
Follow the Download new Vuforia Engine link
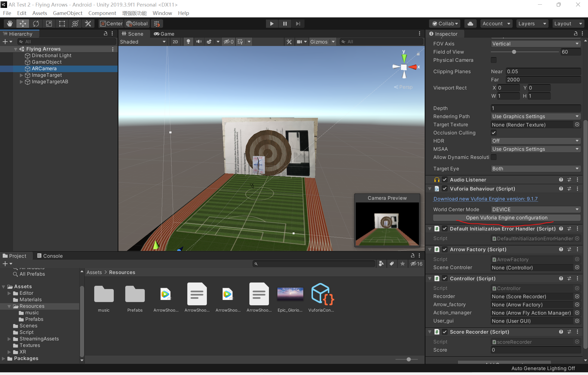click(x=485, y=199)
